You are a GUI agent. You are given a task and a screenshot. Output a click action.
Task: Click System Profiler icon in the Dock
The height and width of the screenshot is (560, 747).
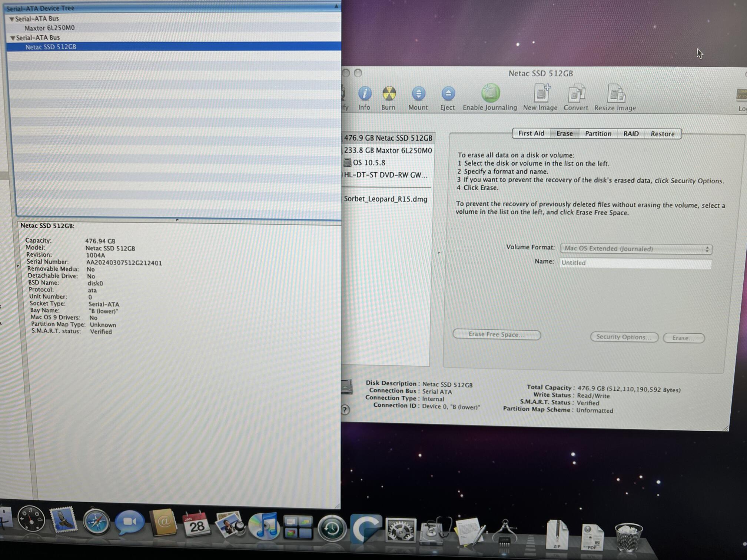(505, 534)
